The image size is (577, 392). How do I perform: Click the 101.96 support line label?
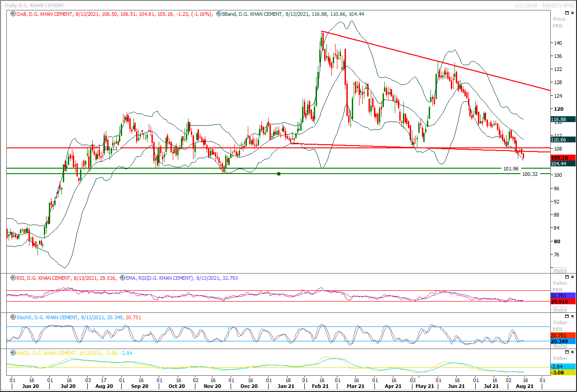[x=511, y=169]
